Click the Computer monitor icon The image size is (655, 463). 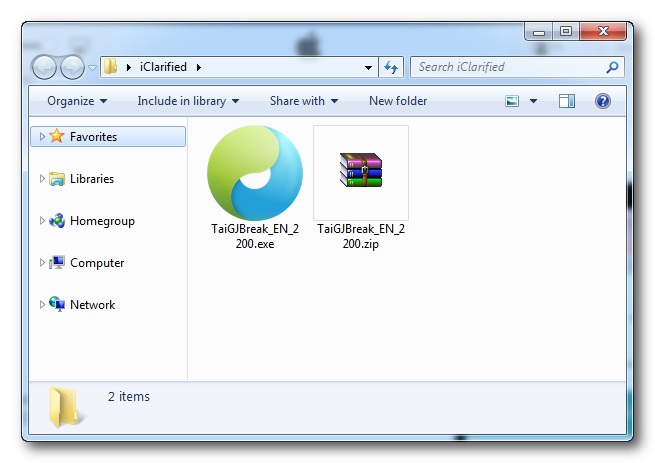[x=57, y=262]
